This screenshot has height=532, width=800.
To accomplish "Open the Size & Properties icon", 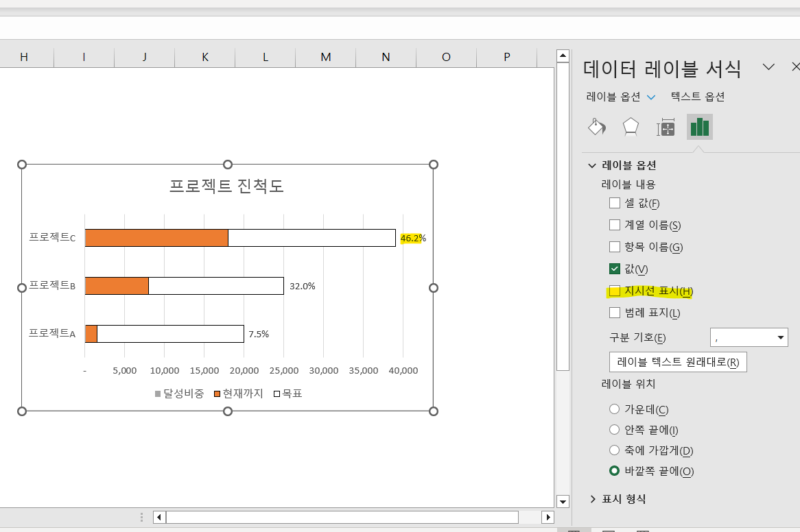I will [665, 127].
